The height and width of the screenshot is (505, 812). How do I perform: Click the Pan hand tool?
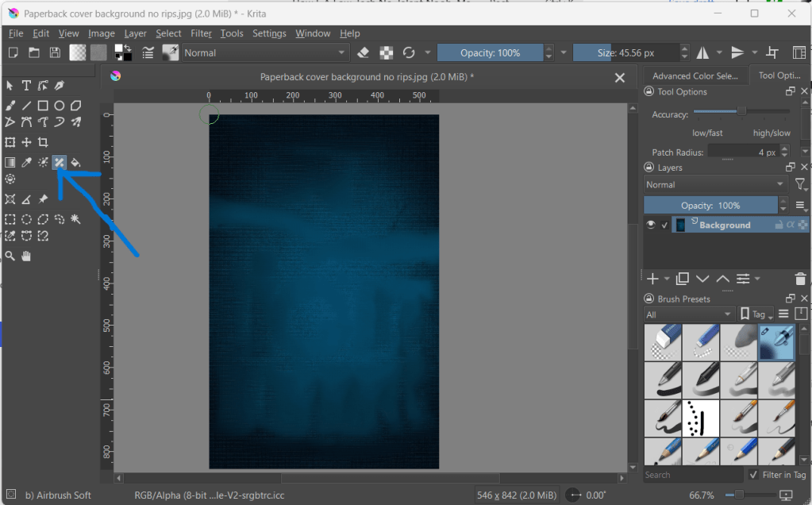pos(26,256)
